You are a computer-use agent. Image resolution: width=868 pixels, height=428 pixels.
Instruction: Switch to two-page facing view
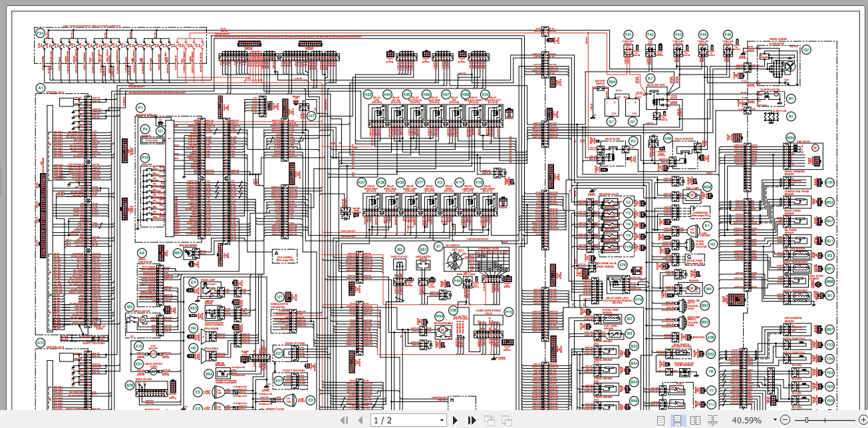[x=695, y=420]
